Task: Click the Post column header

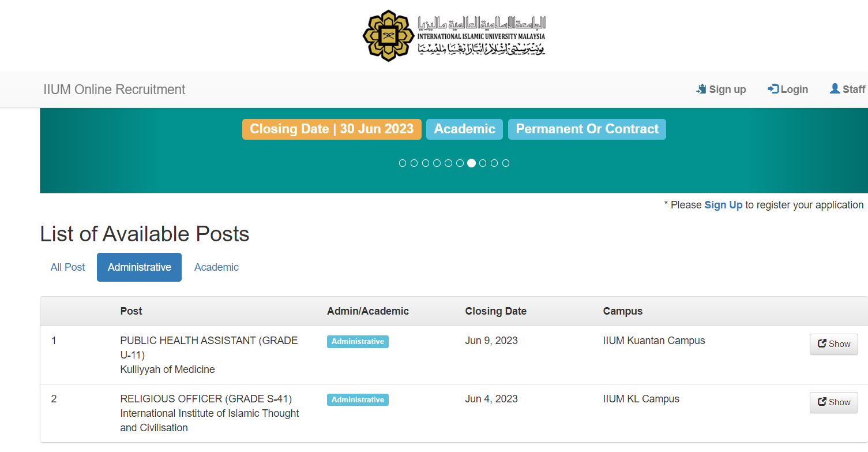Action: (131, 311)
